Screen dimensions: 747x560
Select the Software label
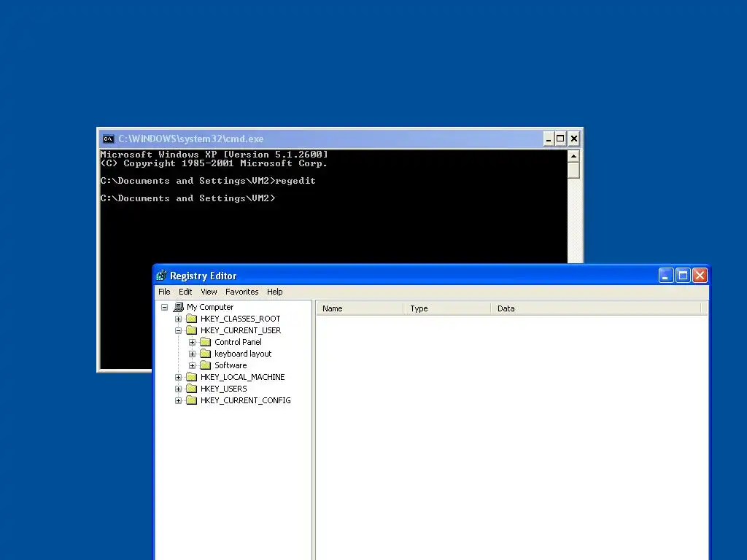(231, 365)
